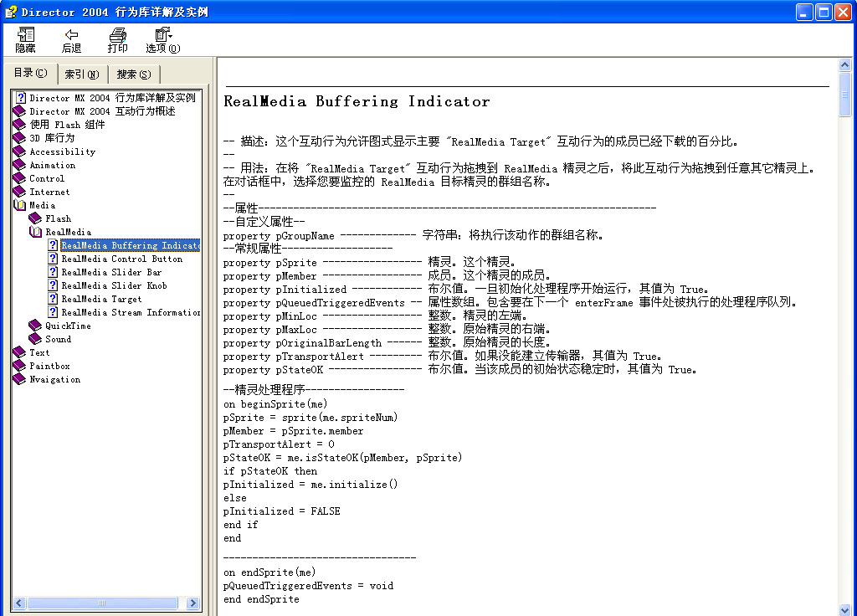Click the right arrow of contents horizontal scrollbar
The width and height of the screenshot is (857, 616).
[192, 603]
